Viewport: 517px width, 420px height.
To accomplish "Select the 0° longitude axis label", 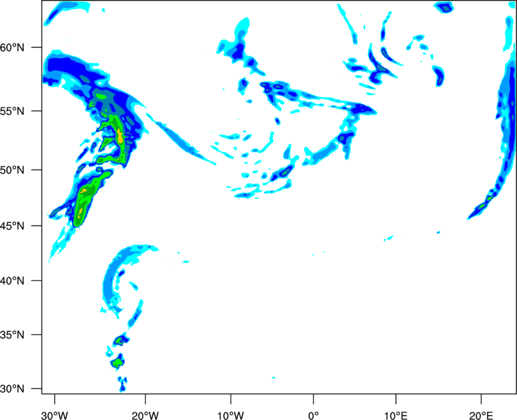I will [313, 415].
